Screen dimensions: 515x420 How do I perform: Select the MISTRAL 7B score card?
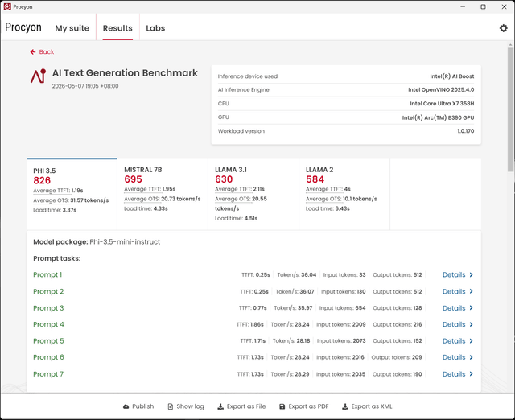pyautogui.click(x=163, y=194)
